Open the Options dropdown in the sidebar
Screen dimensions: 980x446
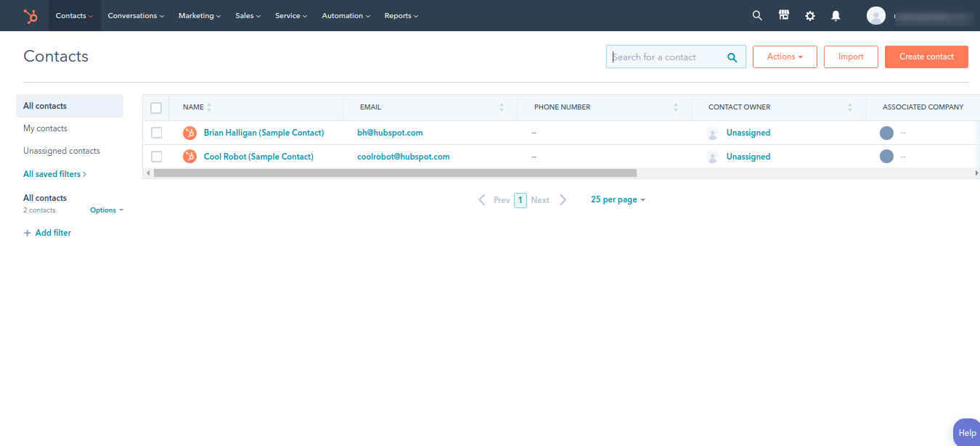tap(106, 210)
